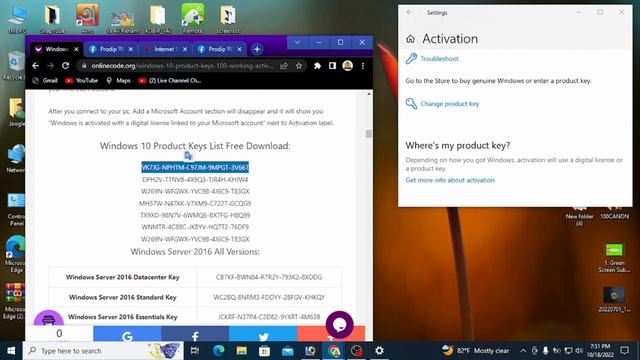Image resolution: width=640 pixels, height=360 pixels.
Task: Click the webpage scroll-up arrow
Action: point(369,94)
